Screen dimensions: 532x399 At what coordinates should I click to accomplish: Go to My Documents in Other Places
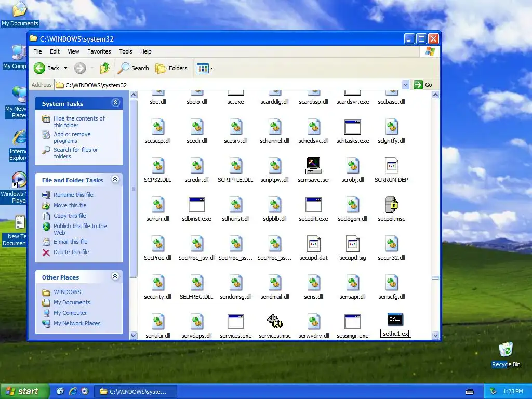point(72,303)
